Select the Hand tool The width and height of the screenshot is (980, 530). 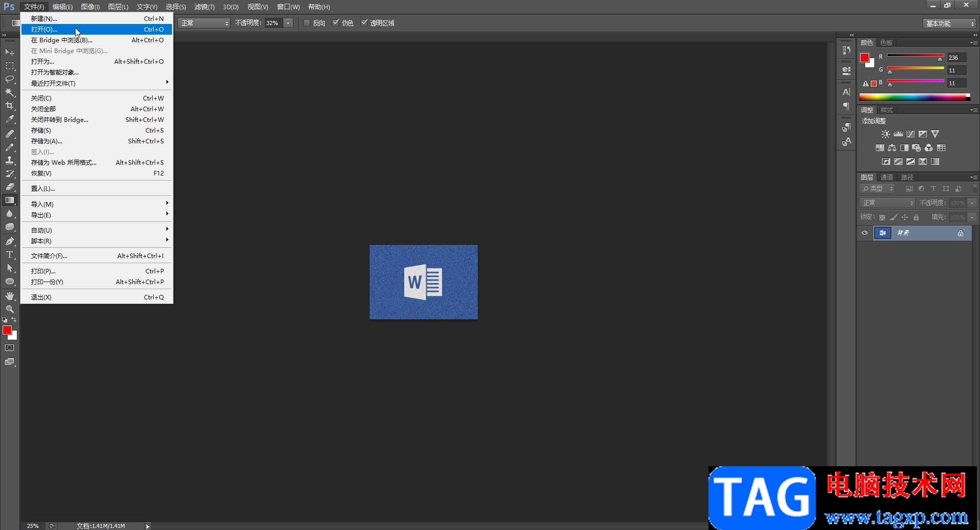(10, 296)
